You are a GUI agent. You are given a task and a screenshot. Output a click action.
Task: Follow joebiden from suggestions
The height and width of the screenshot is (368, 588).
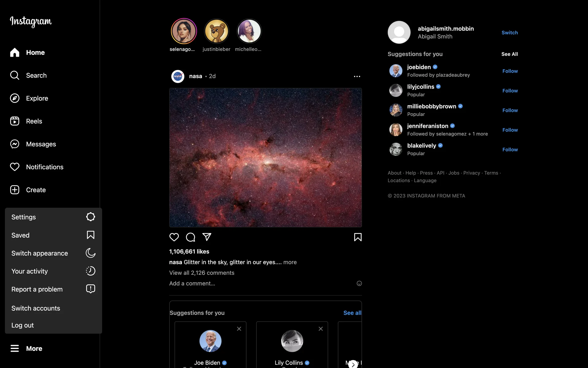[x=510, y=71]
